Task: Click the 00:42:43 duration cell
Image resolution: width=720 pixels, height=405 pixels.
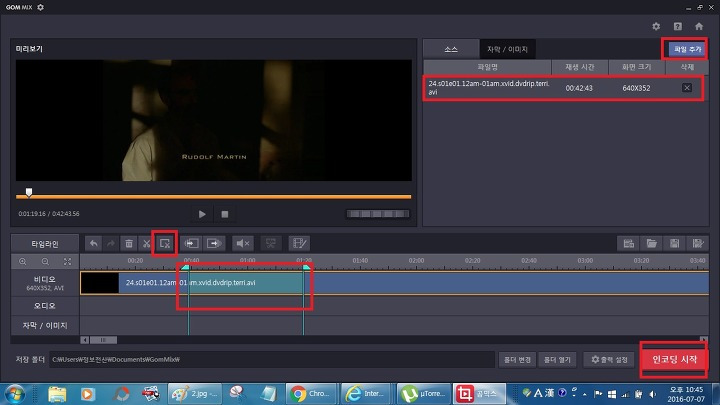Action: [579, 88]
